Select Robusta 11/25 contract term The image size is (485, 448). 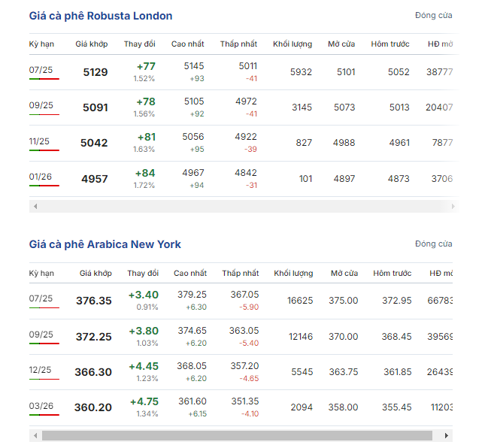pyautogui.click(x=39, y=141)
